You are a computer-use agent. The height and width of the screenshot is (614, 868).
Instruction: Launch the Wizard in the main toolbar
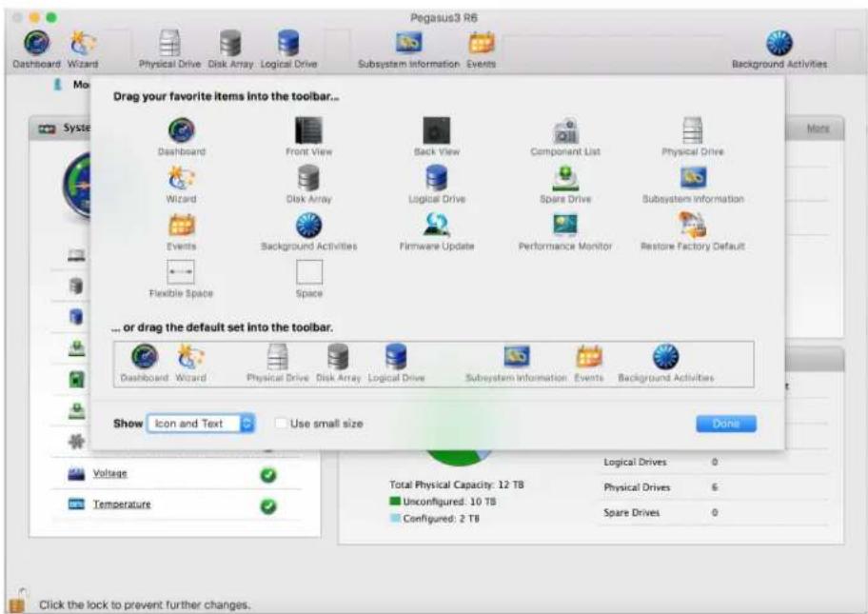pos(83,50)
